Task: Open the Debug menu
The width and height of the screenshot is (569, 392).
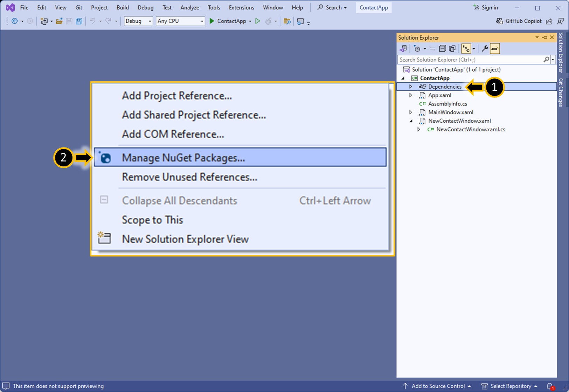Action: (x=146, y=7)
